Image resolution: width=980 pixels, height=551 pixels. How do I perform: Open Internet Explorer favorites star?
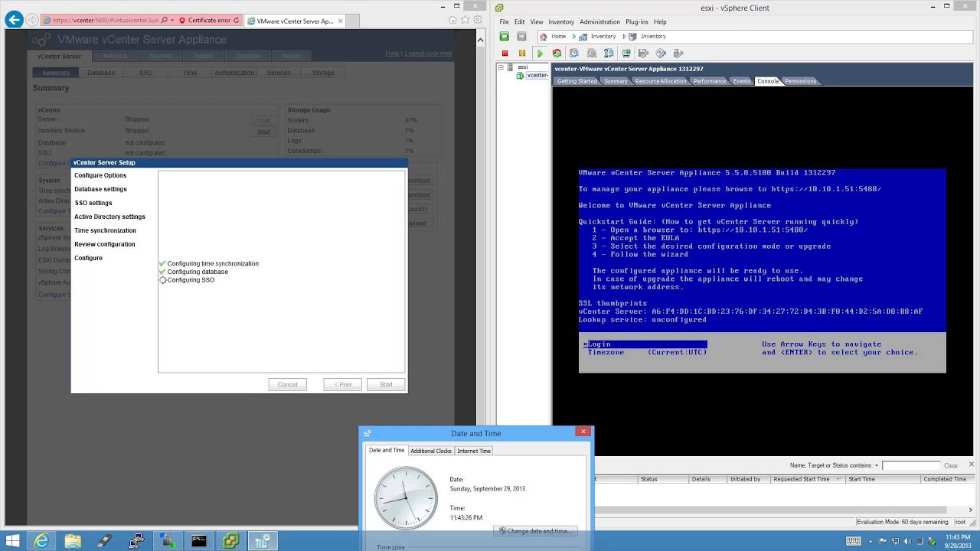tap(466, 20)
